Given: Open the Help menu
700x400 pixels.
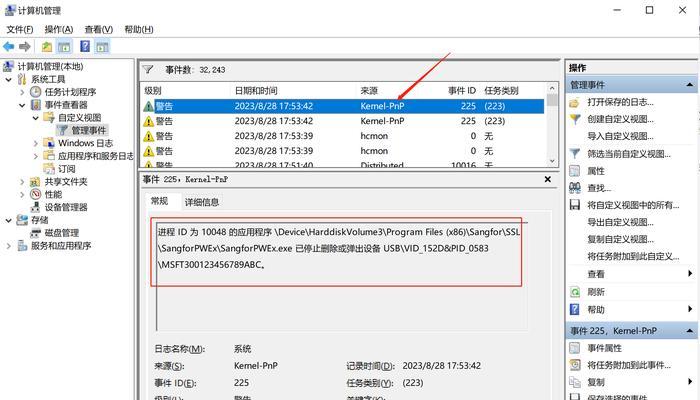Looking at the screenshot, I should 139,29.
